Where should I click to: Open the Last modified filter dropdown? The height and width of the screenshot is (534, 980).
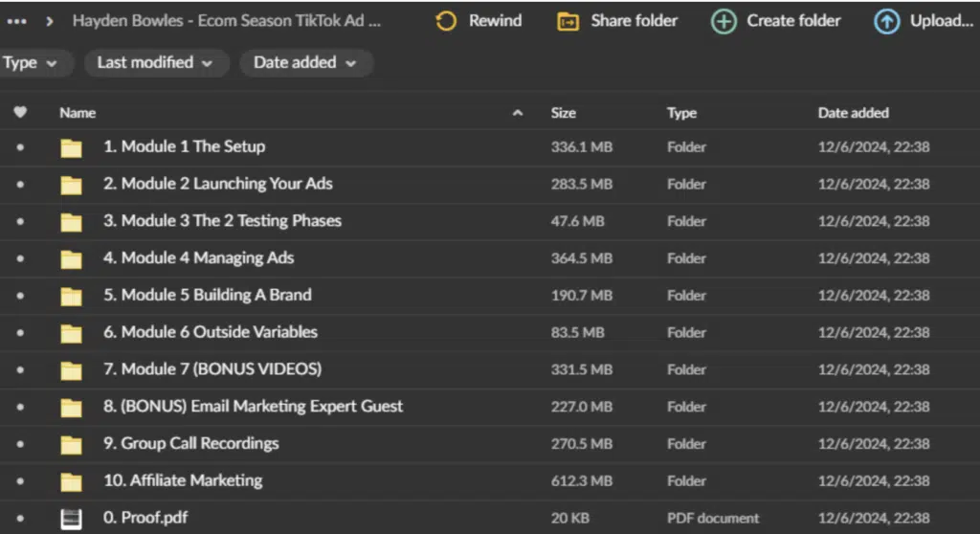[x=156, y=63]
